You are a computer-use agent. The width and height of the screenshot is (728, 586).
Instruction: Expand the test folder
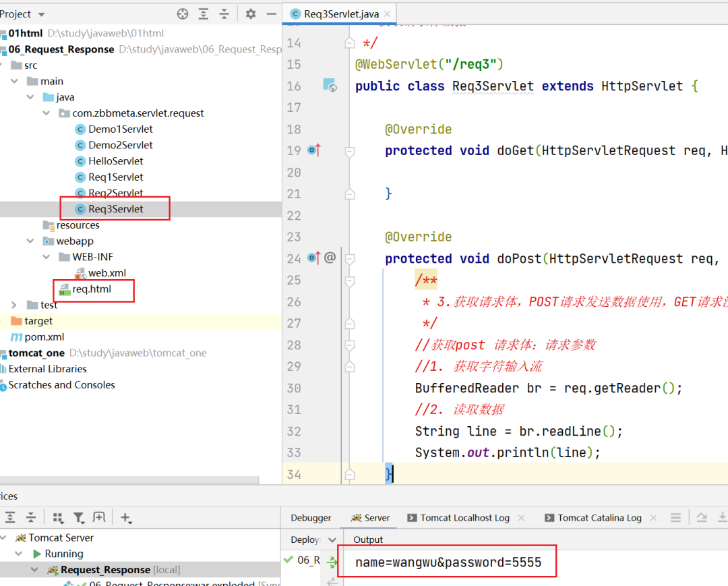(x=14, y=305)
